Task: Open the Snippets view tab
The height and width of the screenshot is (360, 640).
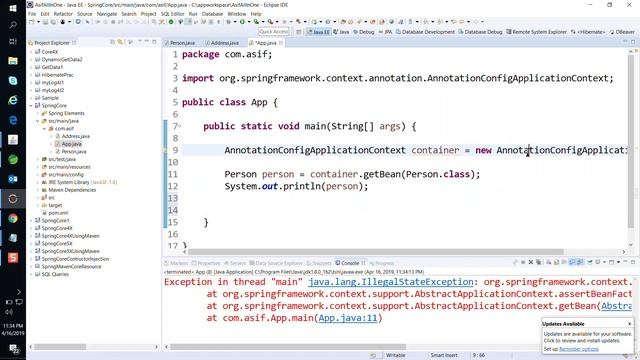Action: tap(320, 263)
